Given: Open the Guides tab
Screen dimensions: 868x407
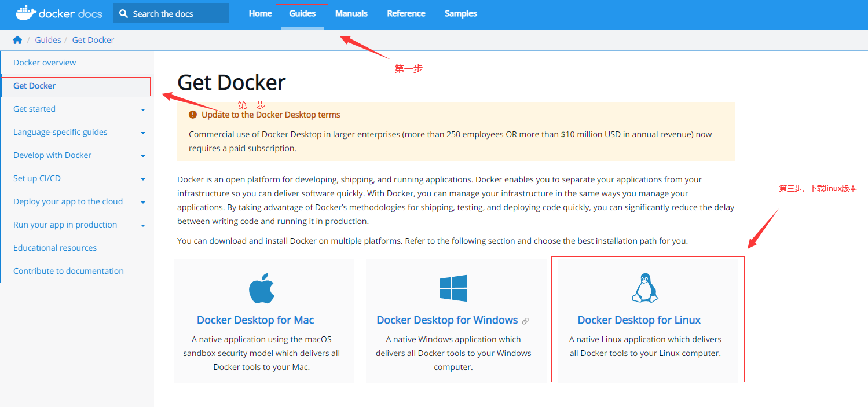Looking at the screenshot, I should pos(302,13).
